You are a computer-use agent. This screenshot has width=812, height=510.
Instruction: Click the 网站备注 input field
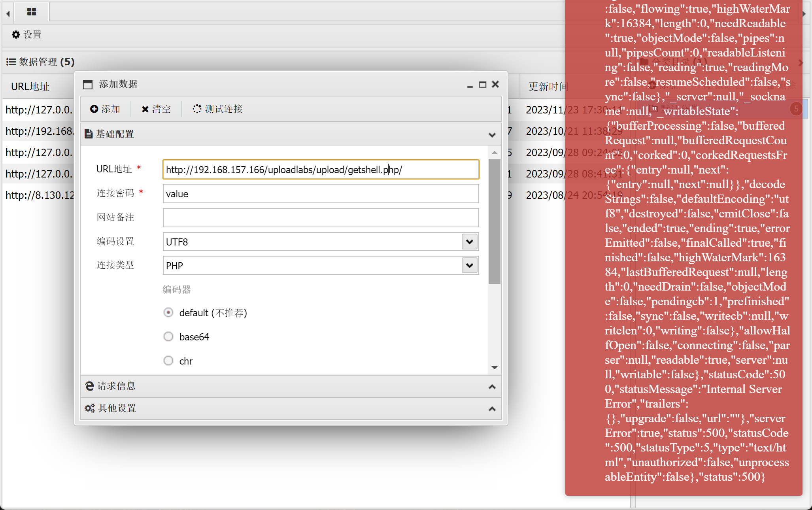(x=320, y=217)
